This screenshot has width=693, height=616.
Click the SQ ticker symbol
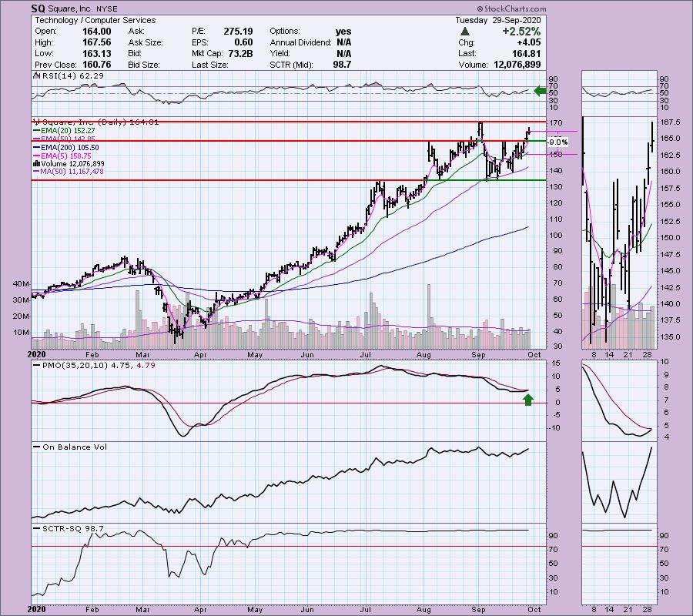click(x=38, y=8)
